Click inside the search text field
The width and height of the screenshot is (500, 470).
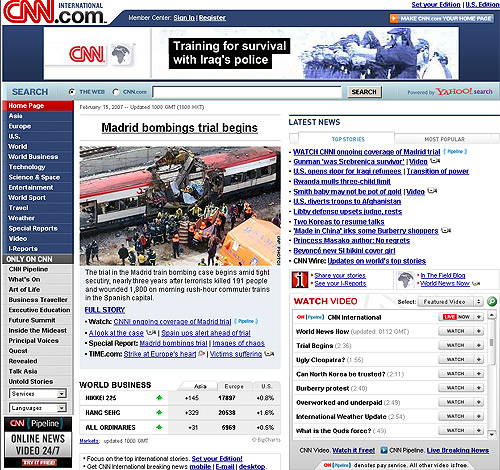[247, 92]
